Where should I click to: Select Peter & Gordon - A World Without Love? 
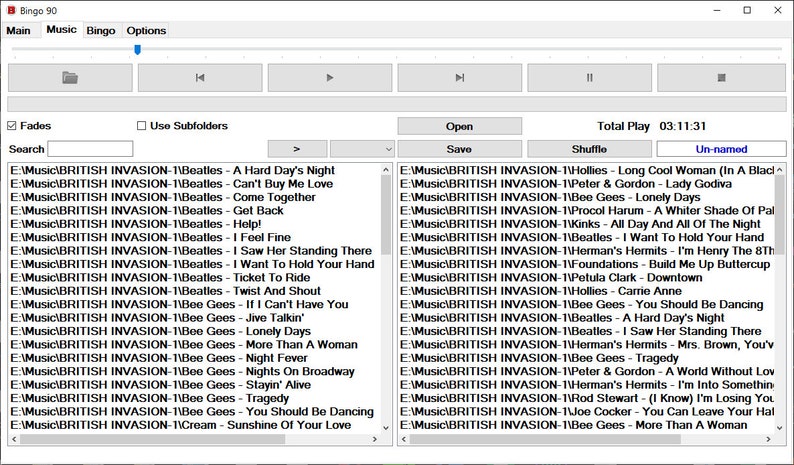coord(587,372)
